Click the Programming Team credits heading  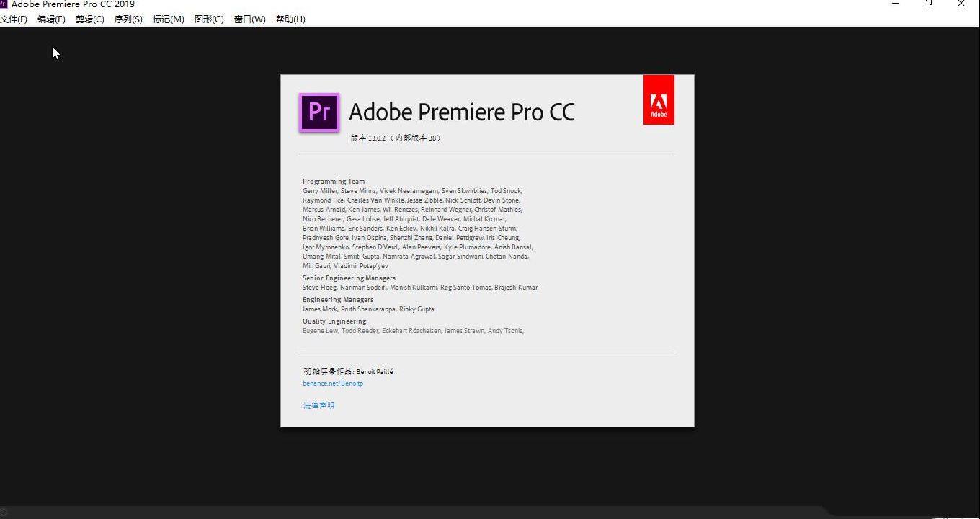point(334,182)
